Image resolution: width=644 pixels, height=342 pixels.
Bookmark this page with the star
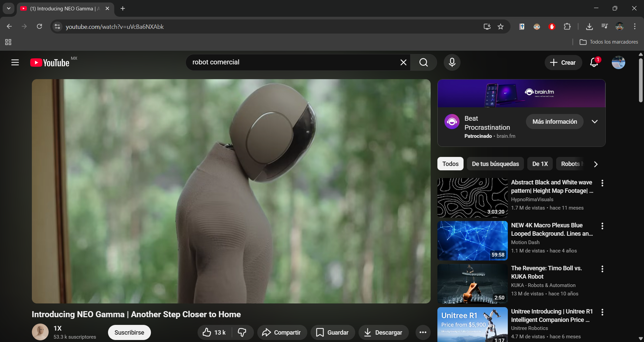pyautogui.click(x=501, y=26)
